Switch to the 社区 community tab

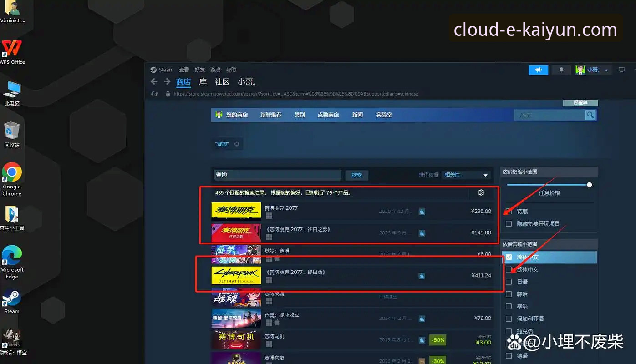click(222, 82)
